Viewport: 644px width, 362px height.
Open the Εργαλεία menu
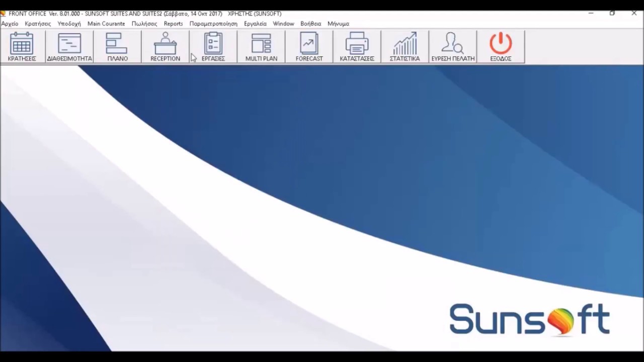[255, 24]
